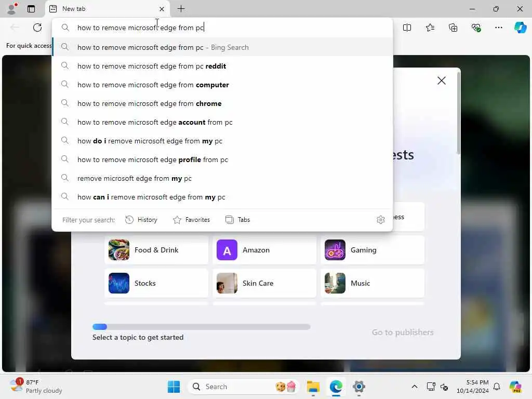Click Go to publishers link
Image resolution: width=532 pixels, height=399 pixels.
tap(403, 332)
